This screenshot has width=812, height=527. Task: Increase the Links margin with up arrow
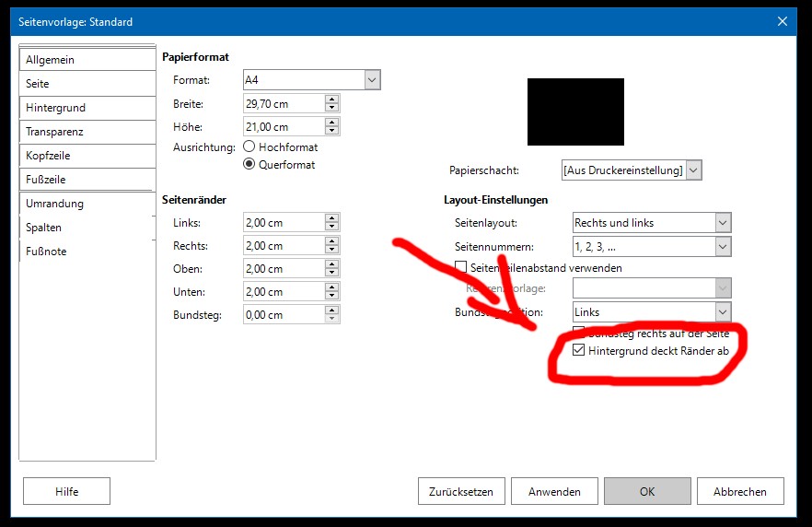point(332,218)
